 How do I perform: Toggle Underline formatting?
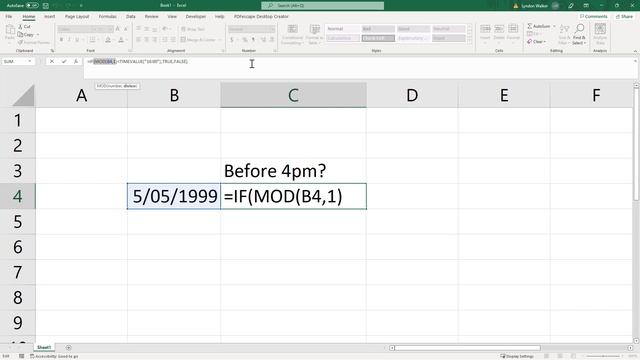pos(77,40)
